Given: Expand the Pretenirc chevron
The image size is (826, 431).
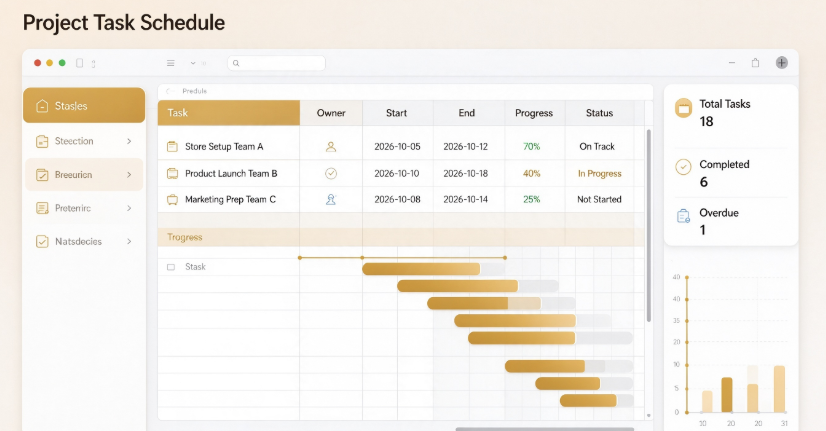Looking at the screenshot, I should click(129, 208).
